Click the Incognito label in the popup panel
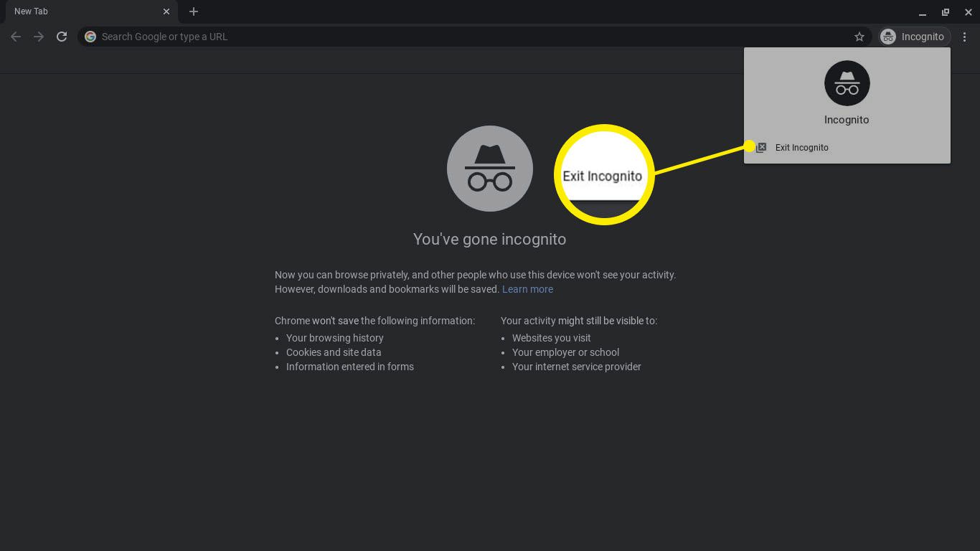 [x=847, y=120]
